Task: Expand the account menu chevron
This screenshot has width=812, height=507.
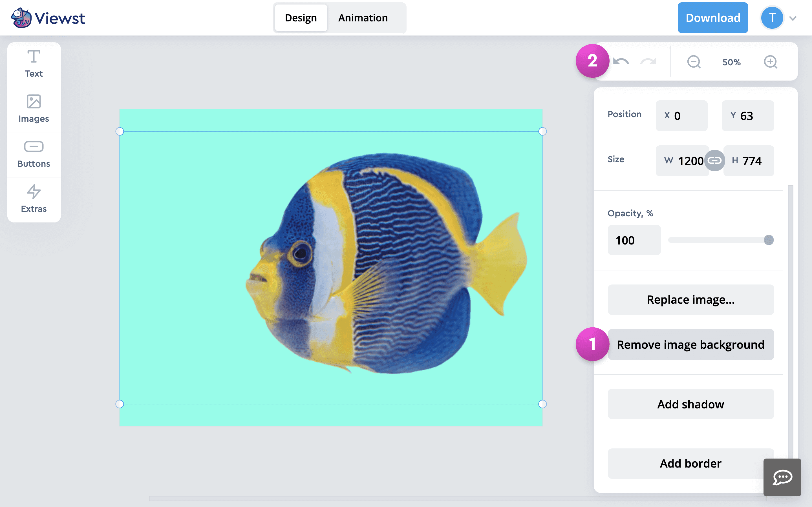Action: (793, 18)
